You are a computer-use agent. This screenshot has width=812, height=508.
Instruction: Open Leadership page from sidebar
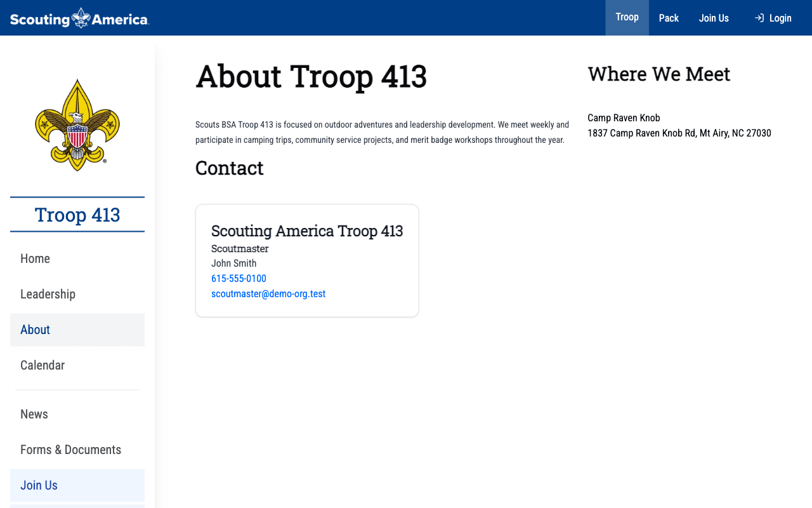coord(77,294)
